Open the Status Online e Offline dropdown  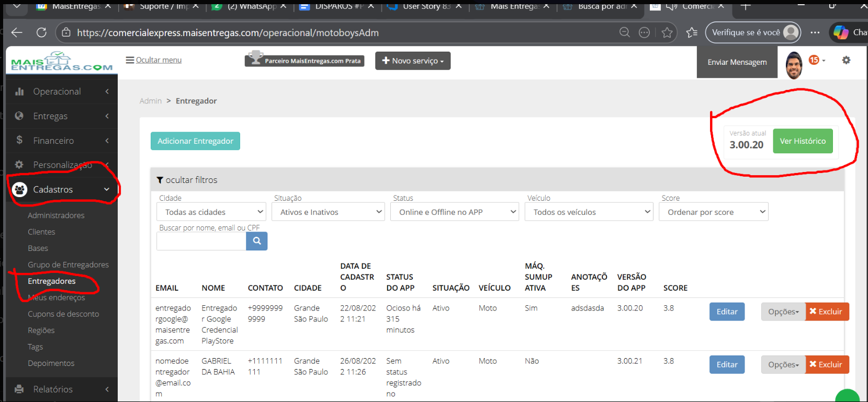pyautogui.click(x=454, y=212)
